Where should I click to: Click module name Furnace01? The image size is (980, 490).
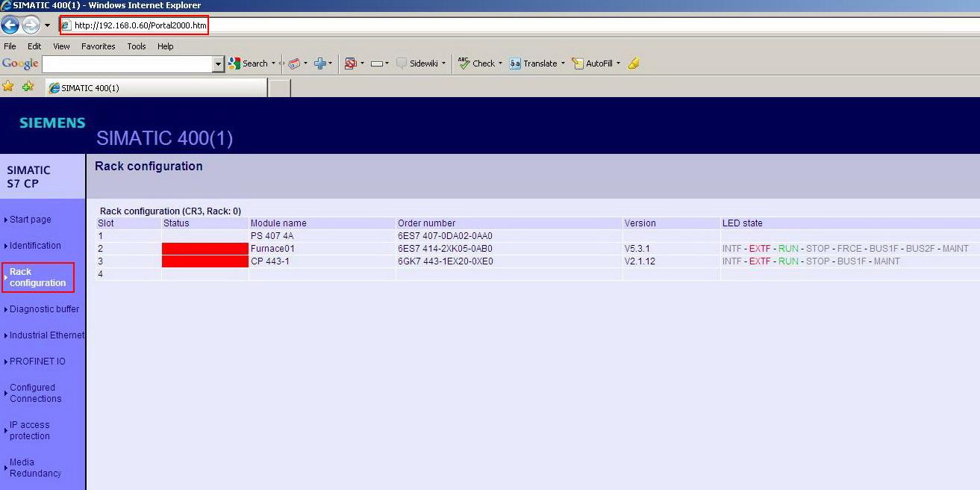coord(273,249)
